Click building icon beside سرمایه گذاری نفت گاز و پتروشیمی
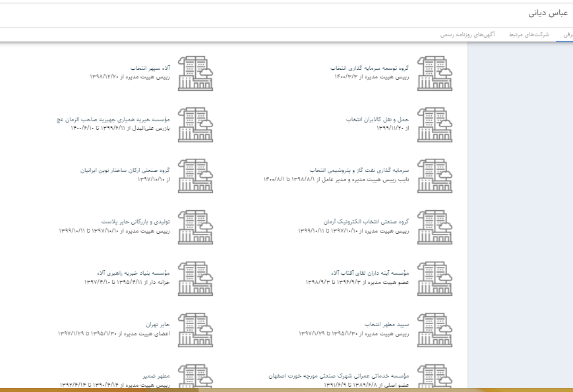This screenshot has height=392, width=573. [x=435, y=176]
